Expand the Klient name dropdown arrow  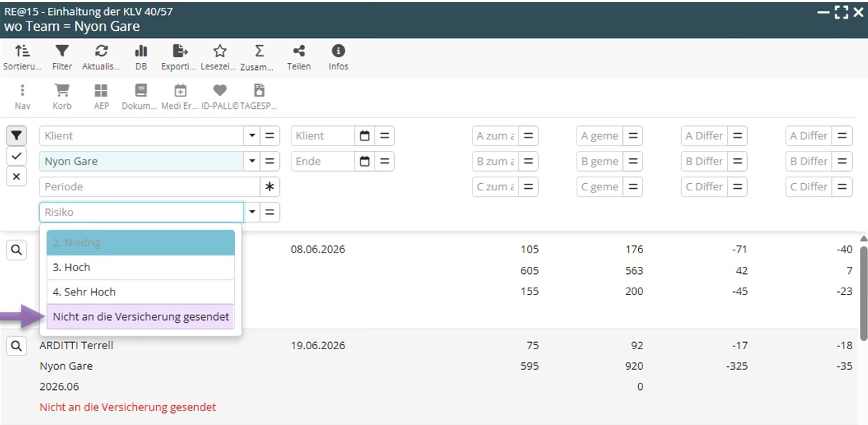click(252, 136)
